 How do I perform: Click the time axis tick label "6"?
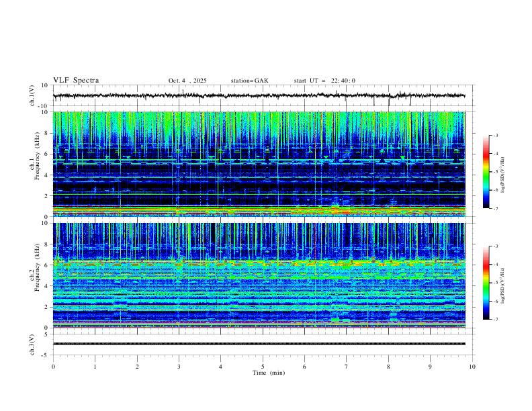pyautogui.click(x=304, y=367)
